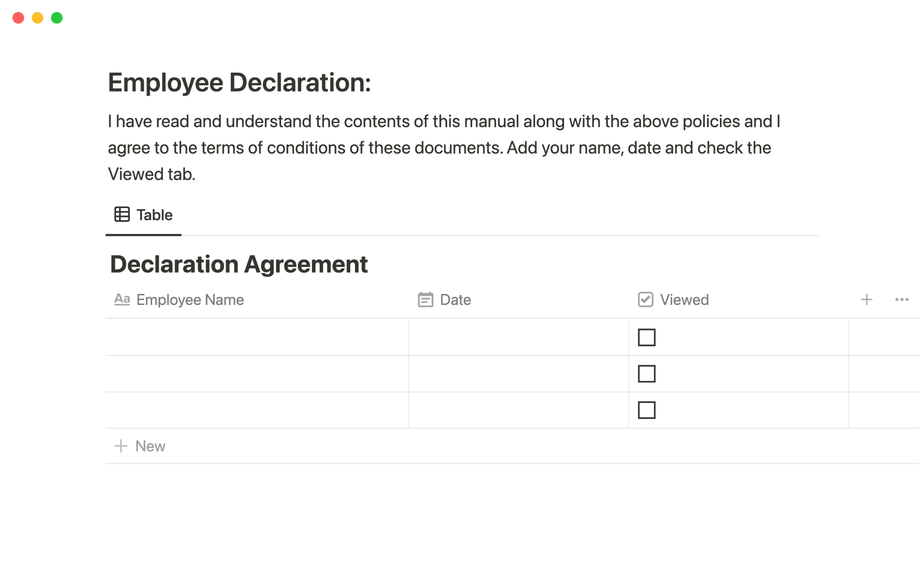Click the Employee Name text property icon
The height and width of the screenshot is (578, 924).
pos(122,300)
